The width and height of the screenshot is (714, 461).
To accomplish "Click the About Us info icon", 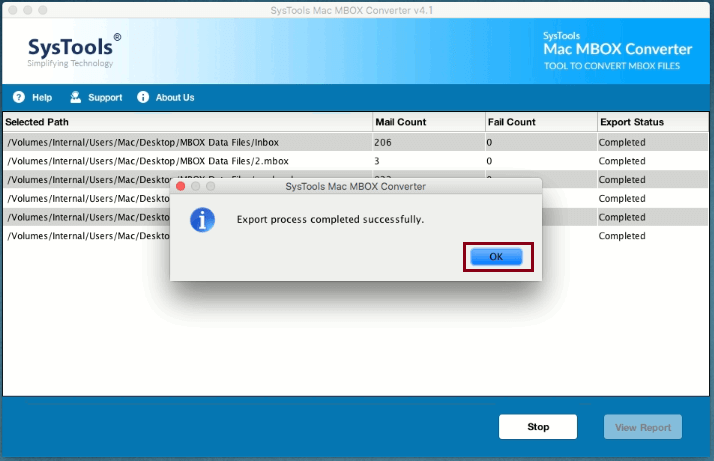I will coord(143,98).
